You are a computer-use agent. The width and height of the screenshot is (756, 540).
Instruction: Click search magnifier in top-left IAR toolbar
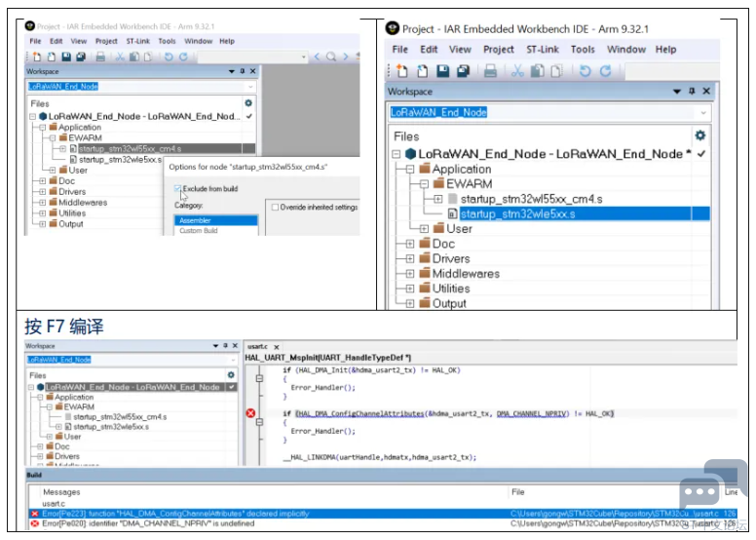click(331, 57)
